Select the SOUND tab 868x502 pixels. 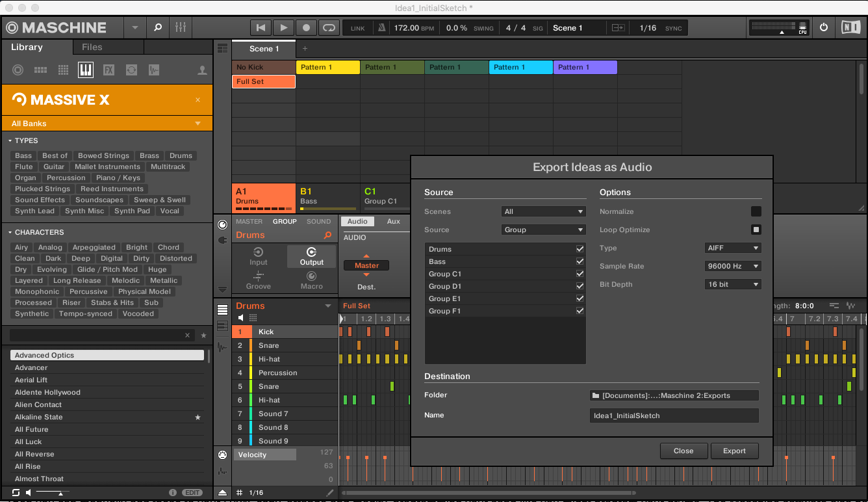point(319,222)
